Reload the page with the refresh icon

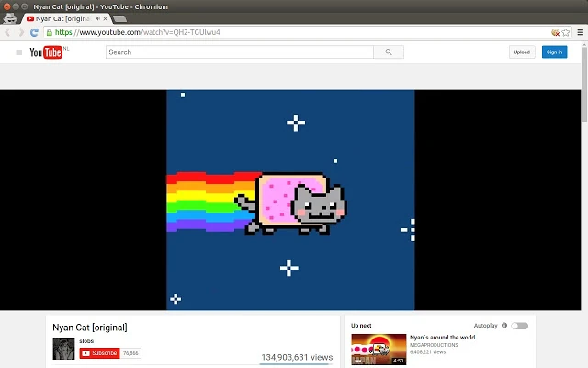34,33
